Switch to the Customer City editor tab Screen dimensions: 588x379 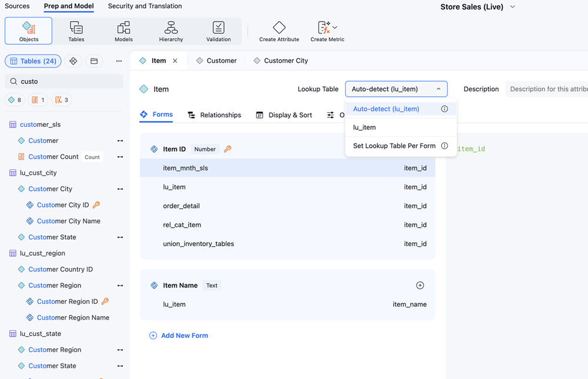point(280,61)
